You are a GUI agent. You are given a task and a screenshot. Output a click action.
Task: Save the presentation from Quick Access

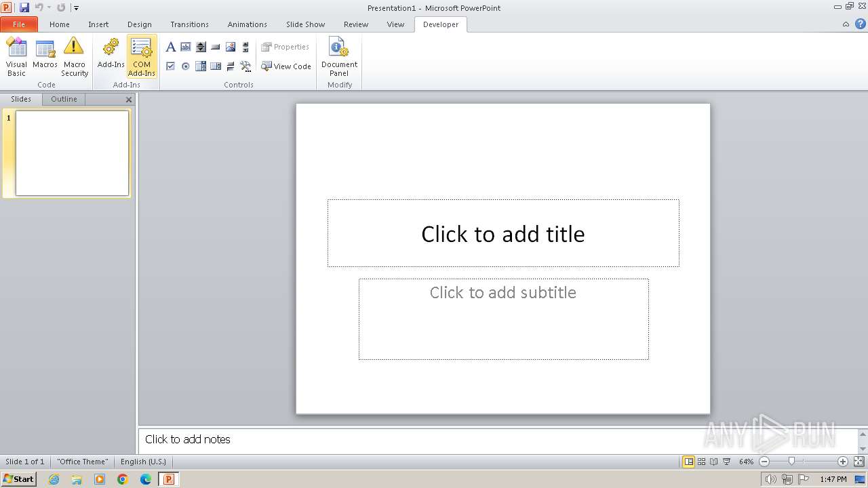click(x=24, y=7)
